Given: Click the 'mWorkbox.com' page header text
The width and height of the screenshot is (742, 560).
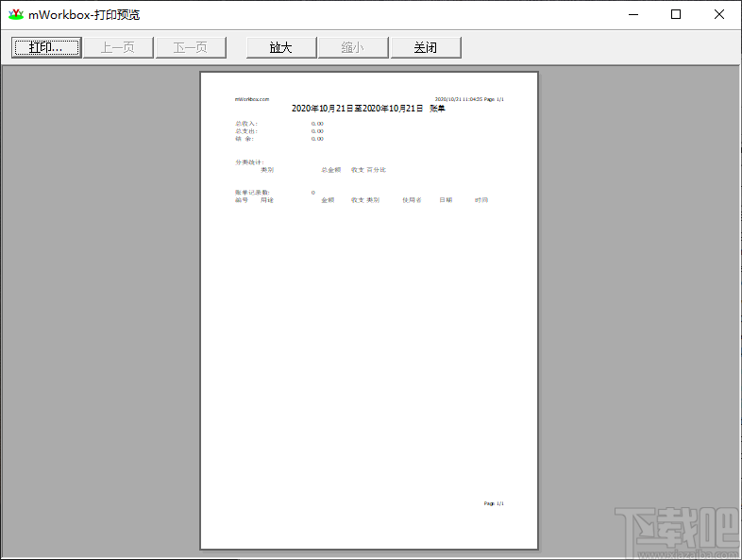Looking at the screenshot, I should point(252,99).
